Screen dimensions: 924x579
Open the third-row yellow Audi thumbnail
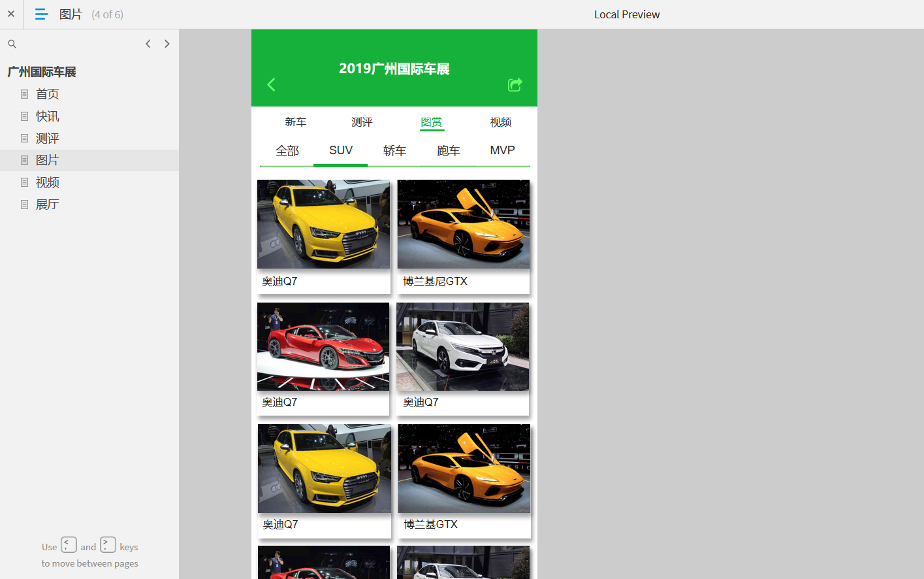pos(325,469)
